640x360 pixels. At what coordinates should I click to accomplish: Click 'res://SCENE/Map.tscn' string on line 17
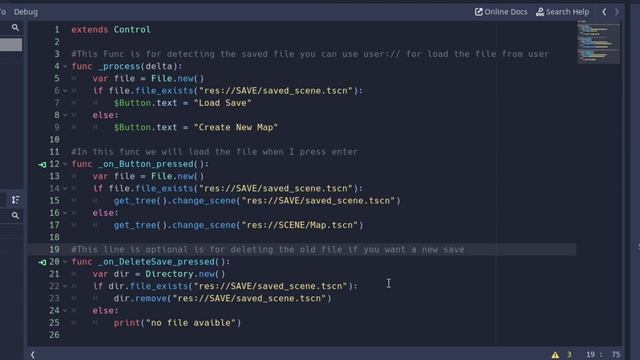click(302, 225)
